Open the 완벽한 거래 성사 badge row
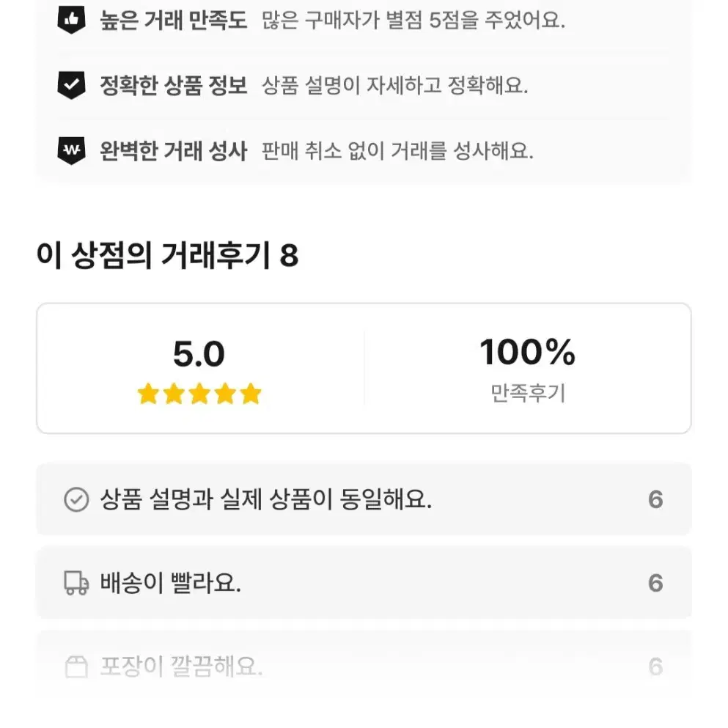The height and width of the screenshot is (728, 728). [x=364, y=150]
